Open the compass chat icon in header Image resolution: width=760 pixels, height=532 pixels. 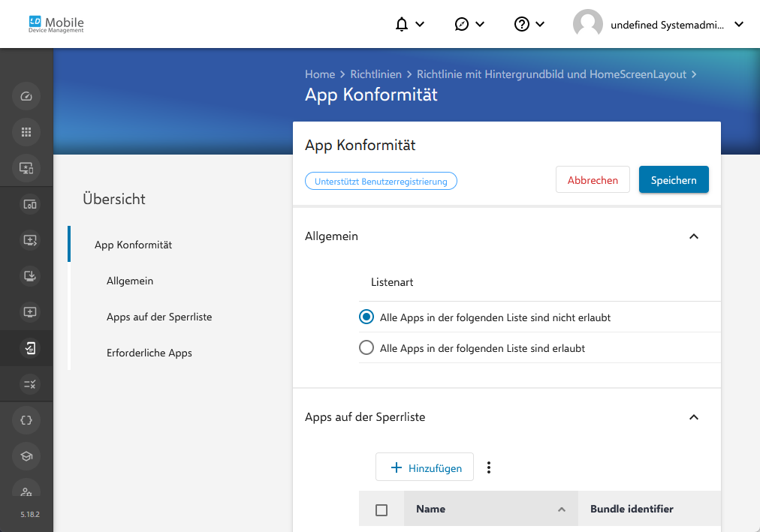[461, 24]
